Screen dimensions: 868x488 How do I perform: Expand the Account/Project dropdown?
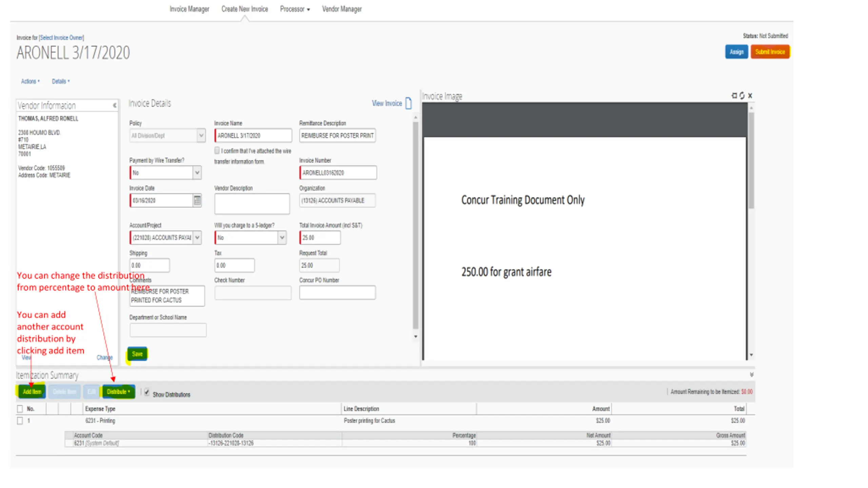pyautogui.click(x=197, y=237)
